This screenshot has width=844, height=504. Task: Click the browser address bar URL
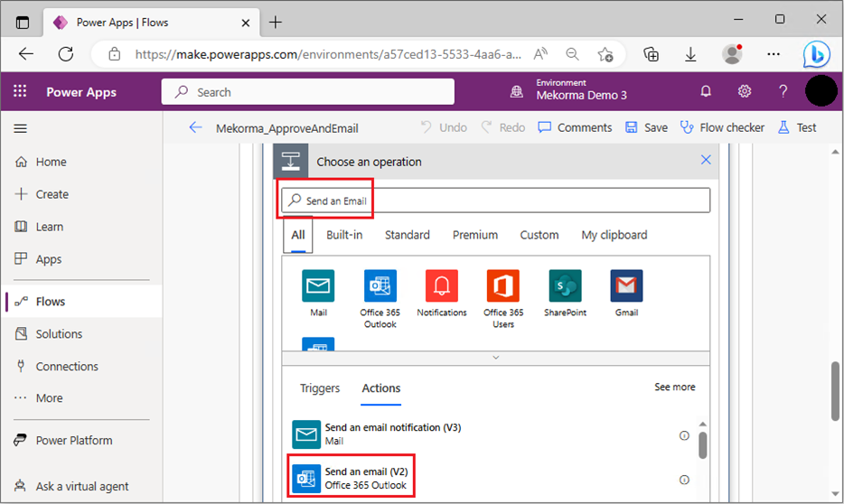click(x=328, y=54)
